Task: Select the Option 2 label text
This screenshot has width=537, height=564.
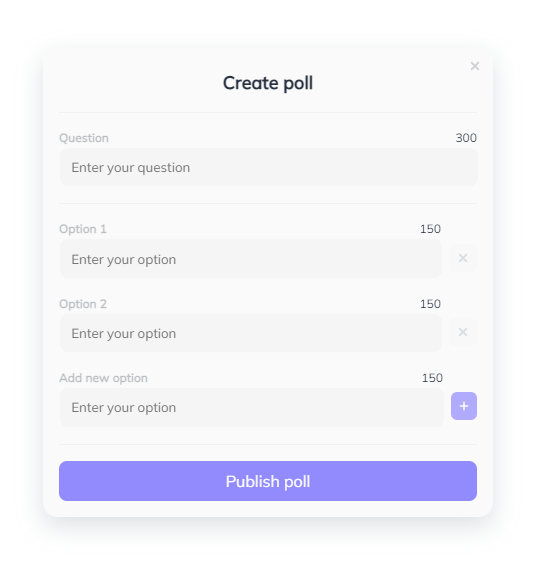Action: pos(83,304)
